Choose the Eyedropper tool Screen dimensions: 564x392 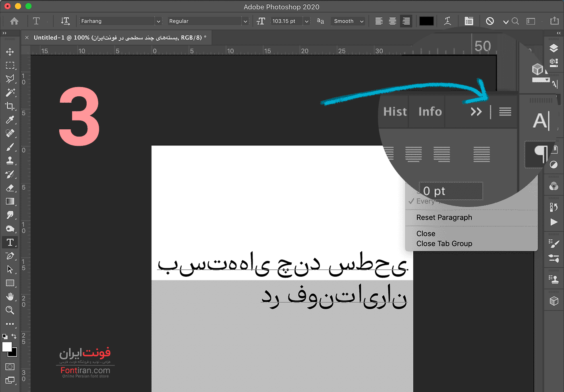coord(10,120)
